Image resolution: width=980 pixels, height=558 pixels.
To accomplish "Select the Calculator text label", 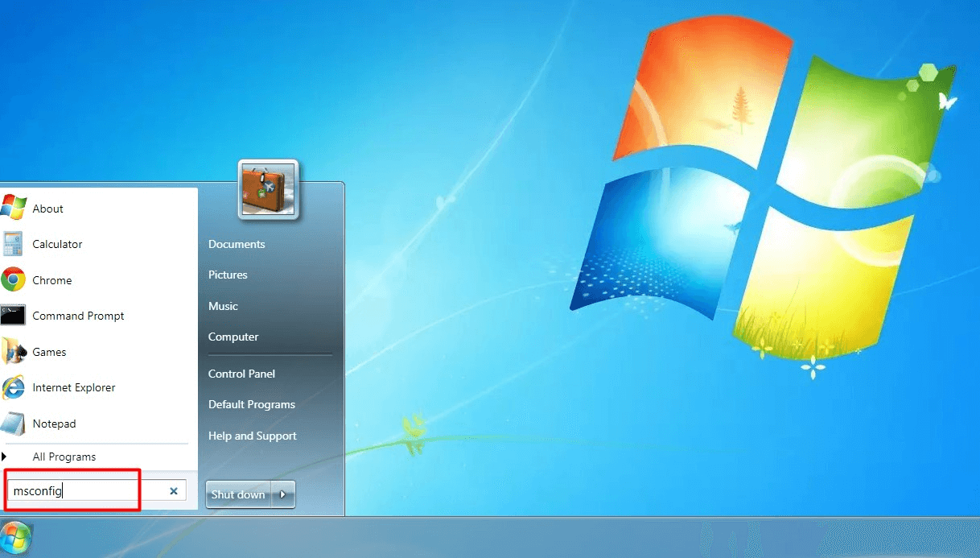I will tap(57, 244).
